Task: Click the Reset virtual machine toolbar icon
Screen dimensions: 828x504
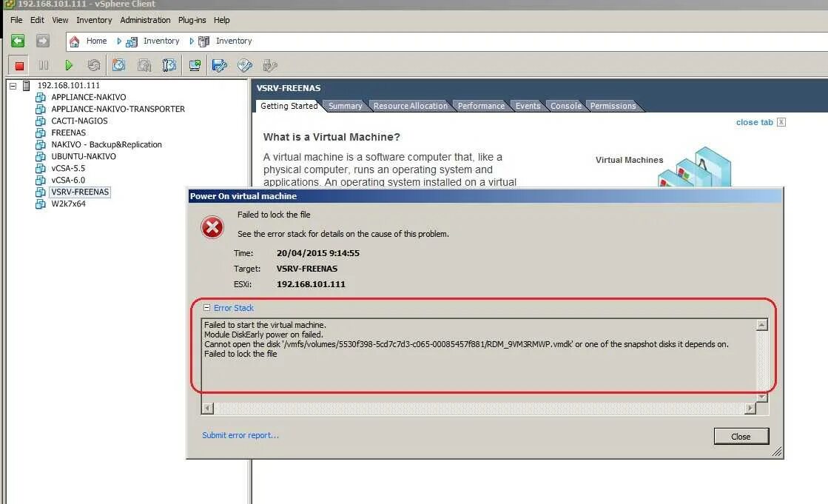Action: [94, 65]
